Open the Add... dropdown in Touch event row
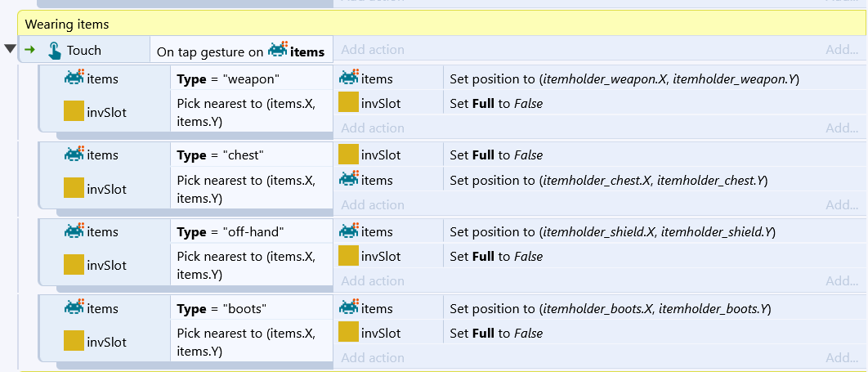The height and width of the screenshot is (372, 868). (x=841, y=50)
